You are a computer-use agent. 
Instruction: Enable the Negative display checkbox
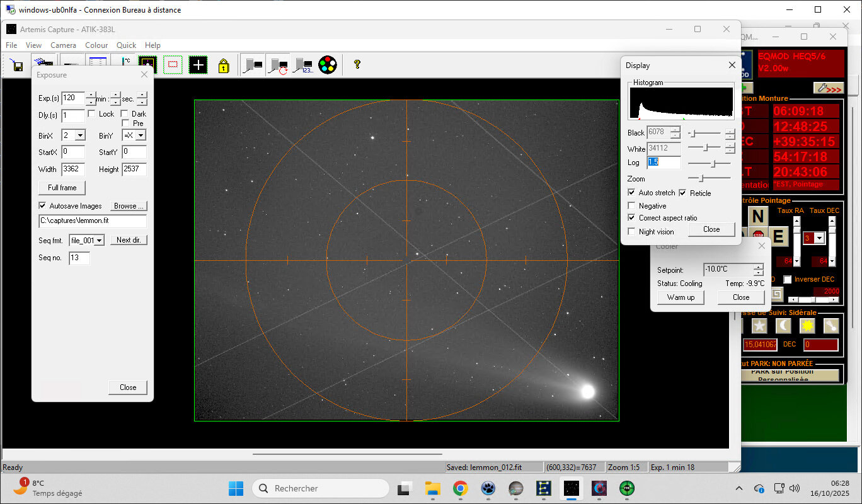click(632, 206)
